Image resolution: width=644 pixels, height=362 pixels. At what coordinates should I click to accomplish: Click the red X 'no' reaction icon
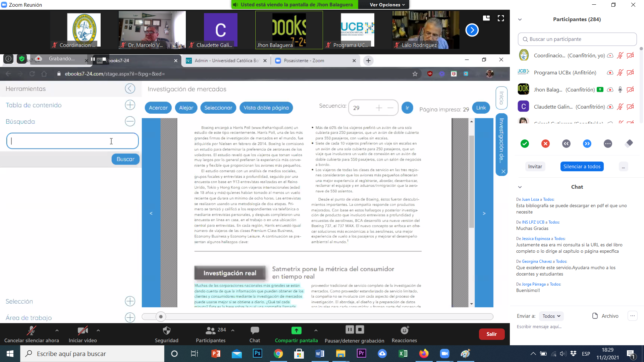pyautogui.click(x=545, y=144)
